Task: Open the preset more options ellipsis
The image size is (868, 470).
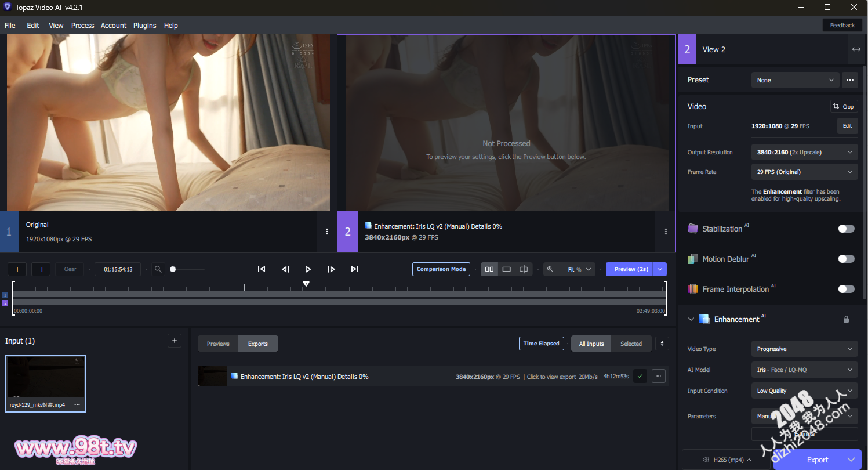Action: pos(850,80)
